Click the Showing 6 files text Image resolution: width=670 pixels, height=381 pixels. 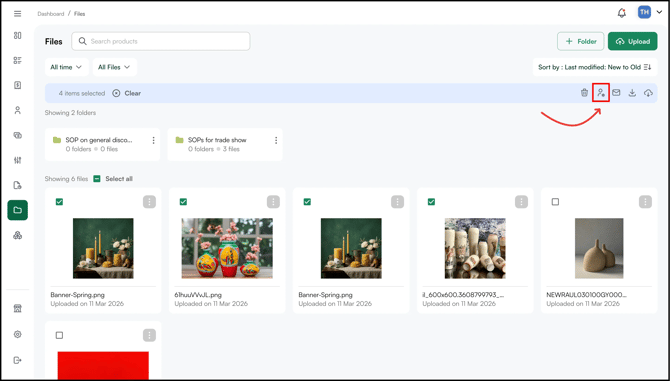(66, 179)
